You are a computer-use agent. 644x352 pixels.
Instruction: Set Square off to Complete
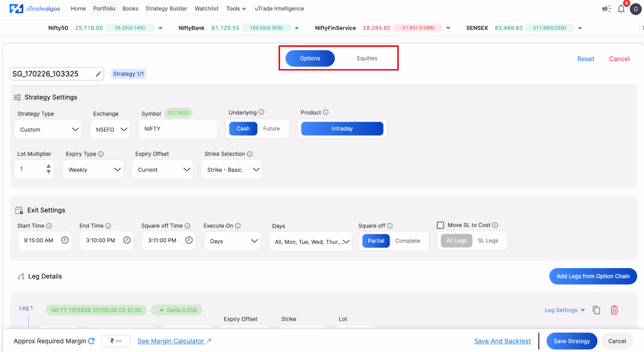(x=408, y=241)
